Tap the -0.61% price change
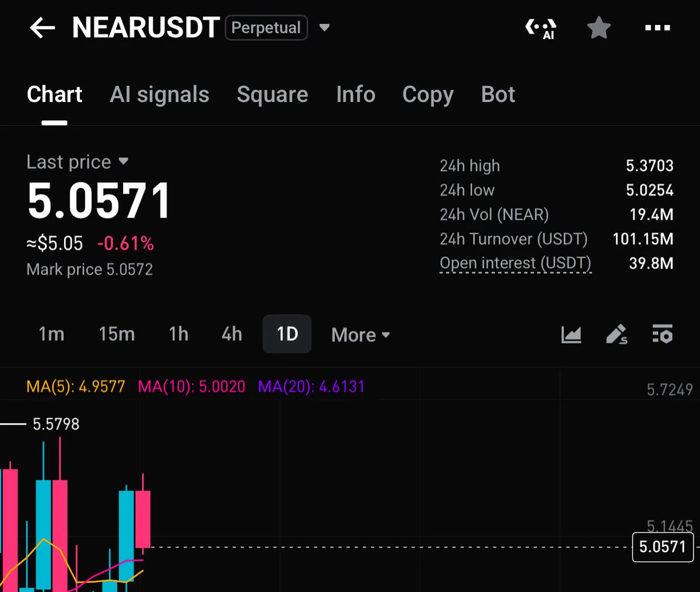Image resolution: width=700 pixels, height=592 pixels. [125, 243]
